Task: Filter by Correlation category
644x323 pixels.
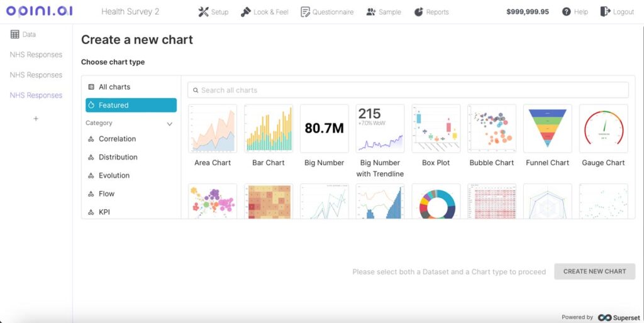Action: [x=131, y=139]
